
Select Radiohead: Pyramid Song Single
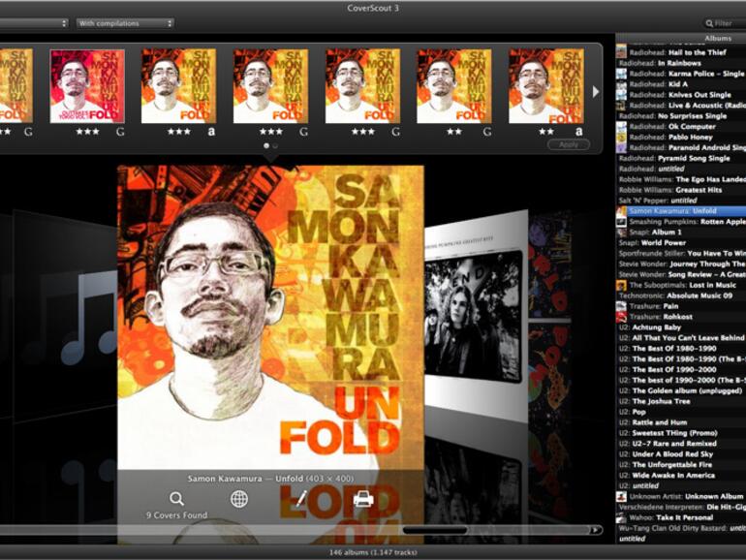pyautogui.click(x=681, y=158)
